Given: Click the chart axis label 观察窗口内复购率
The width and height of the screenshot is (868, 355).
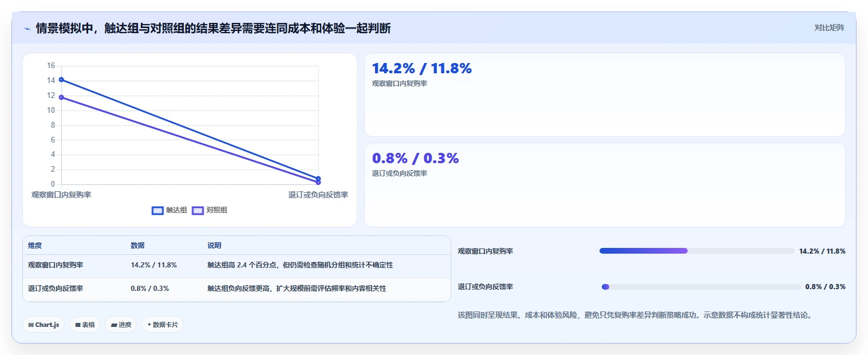Looking at the screenshot, I should (61, 195).
